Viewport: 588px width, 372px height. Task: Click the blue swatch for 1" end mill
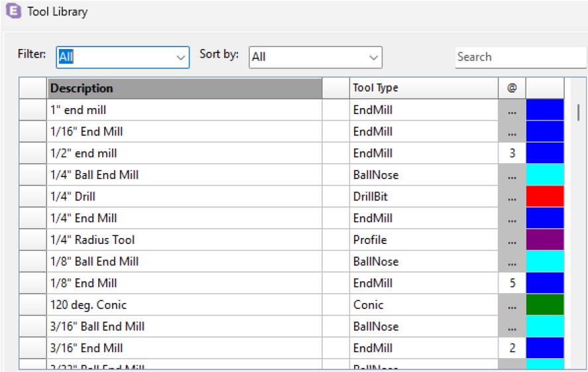pos(544,110)
